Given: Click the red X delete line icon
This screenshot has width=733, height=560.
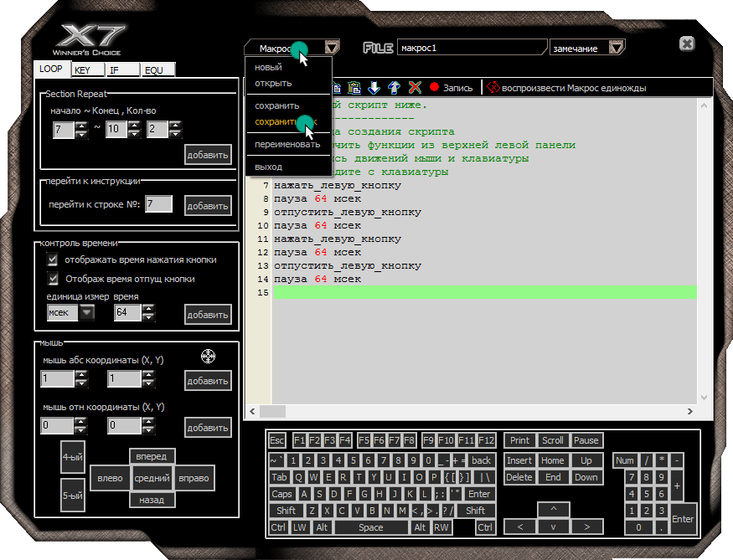Looking at the screenshot, I should click(x=415, y=87).
